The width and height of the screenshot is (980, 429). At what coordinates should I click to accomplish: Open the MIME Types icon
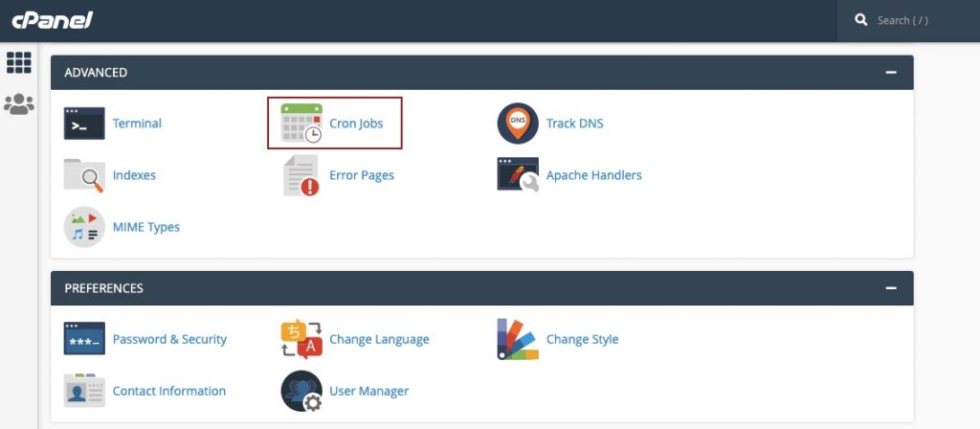pyautogui.click(x=84, y=227)
